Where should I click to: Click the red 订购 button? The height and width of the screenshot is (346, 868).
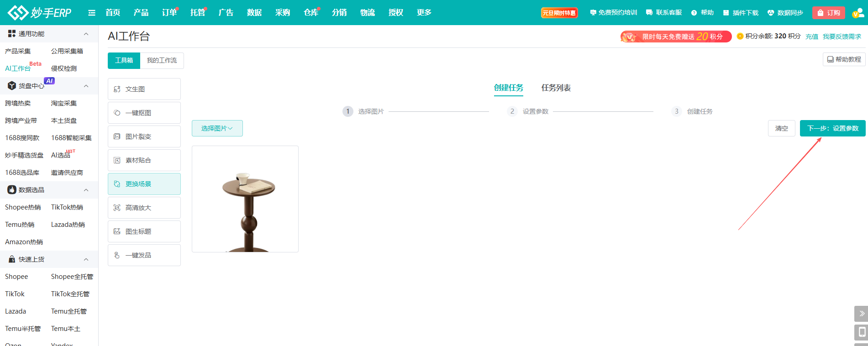[x=829, y=13]
